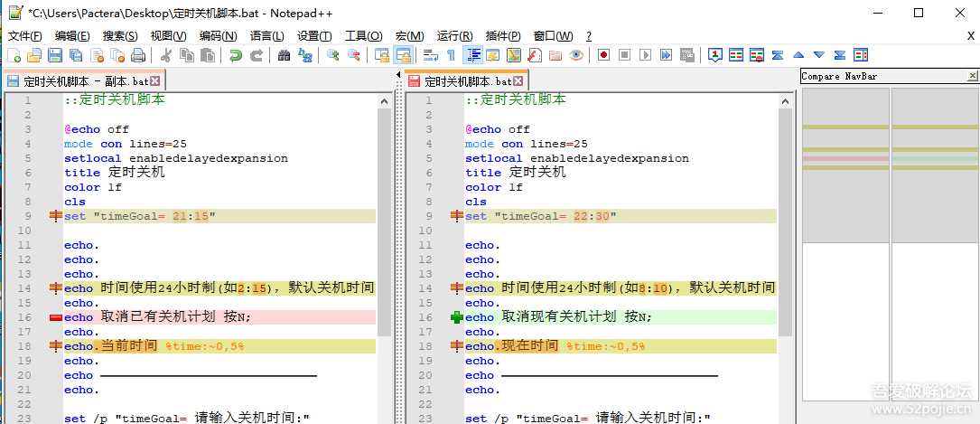Open the 语言(L) menu
Screen dimensions: 980x424
[x=266, y=35]
